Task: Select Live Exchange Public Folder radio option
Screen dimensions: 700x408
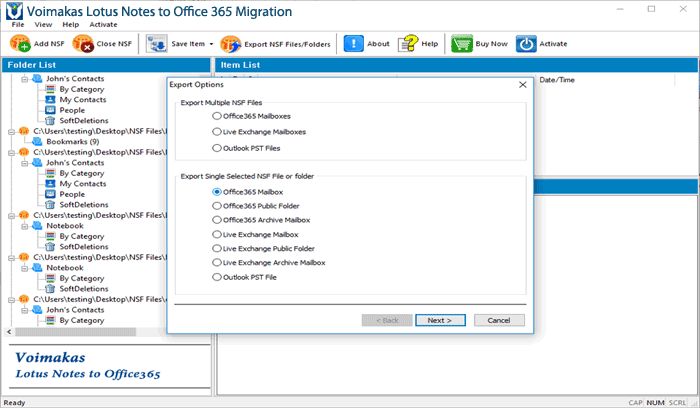Action: pyautogui.click(x=217, y=248)
